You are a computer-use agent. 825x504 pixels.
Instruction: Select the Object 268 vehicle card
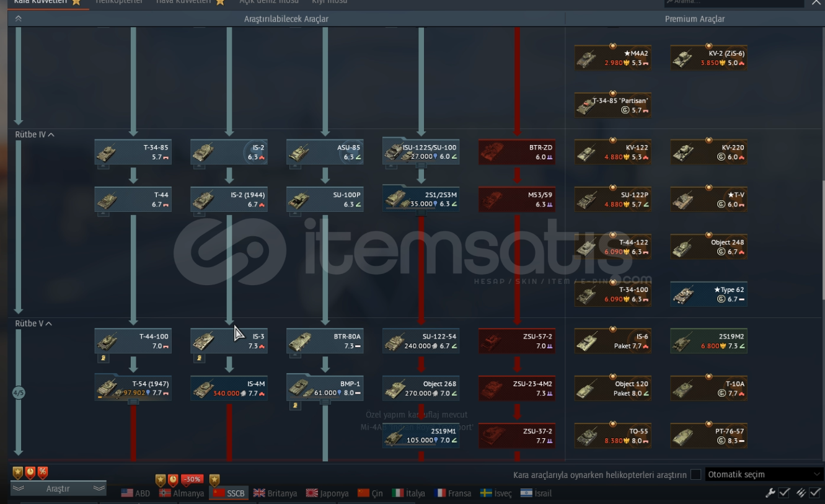[421, 388]
